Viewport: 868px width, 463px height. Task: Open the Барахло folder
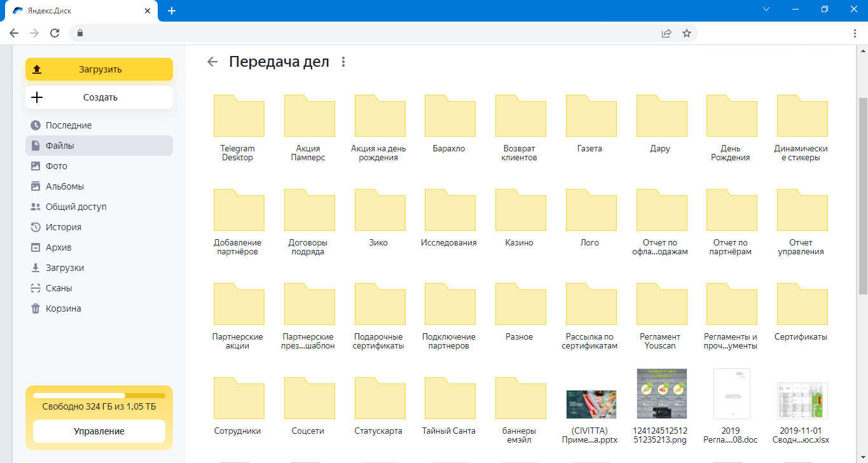click(450, 116)
